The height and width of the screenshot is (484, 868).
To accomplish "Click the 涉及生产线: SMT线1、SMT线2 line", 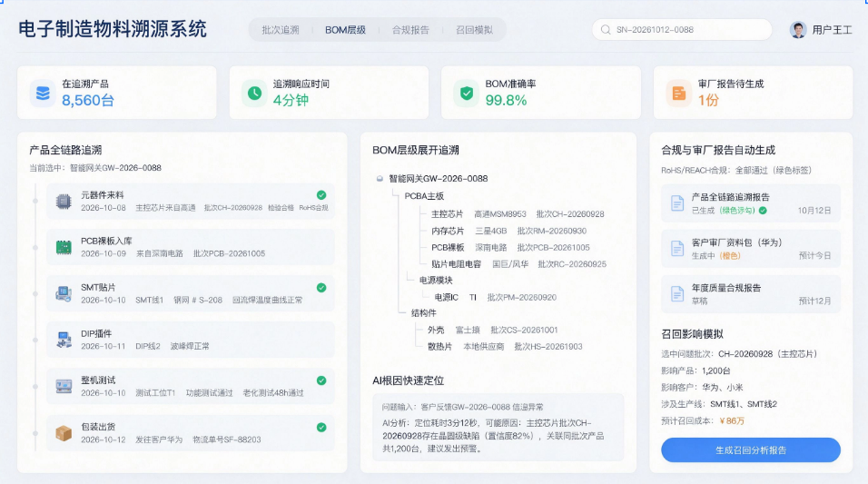I will pos(719,404).
